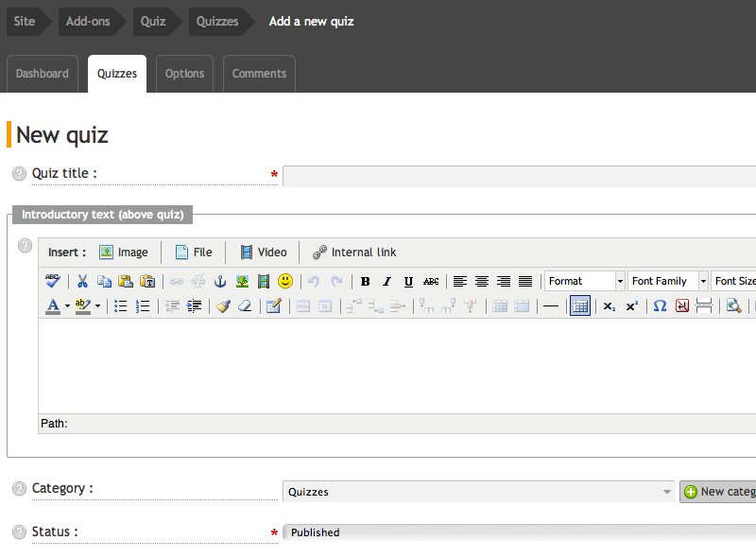The width and height of the screenshot is (756, 558).
Task: Click the Copy icon in editor toolbar
Action: (x=104, y=281)
